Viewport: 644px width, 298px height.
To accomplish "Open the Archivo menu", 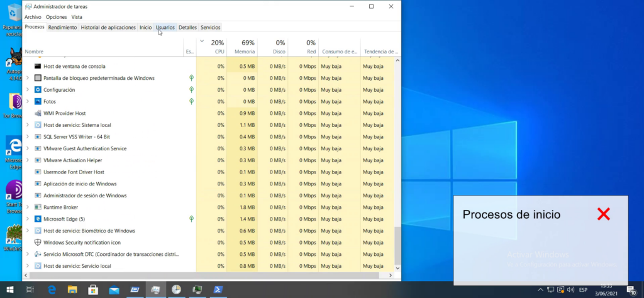I will [x=33, y=17].
